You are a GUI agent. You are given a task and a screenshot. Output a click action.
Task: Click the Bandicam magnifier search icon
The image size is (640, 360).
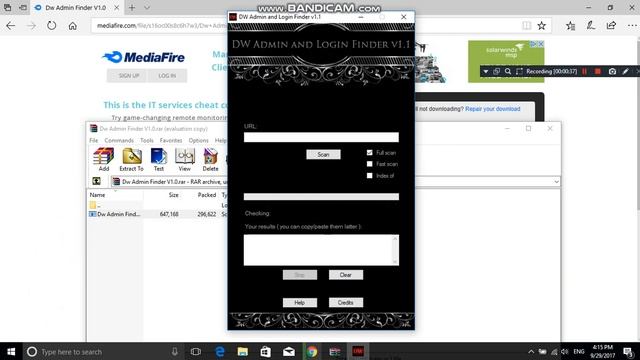click(x=508, y=71)
